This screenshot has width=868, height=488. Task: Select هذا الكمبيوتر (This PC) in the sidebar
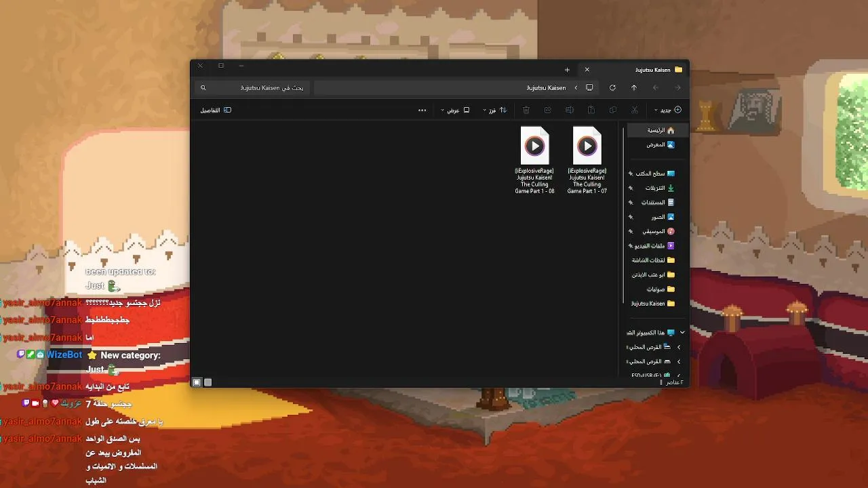651,332
